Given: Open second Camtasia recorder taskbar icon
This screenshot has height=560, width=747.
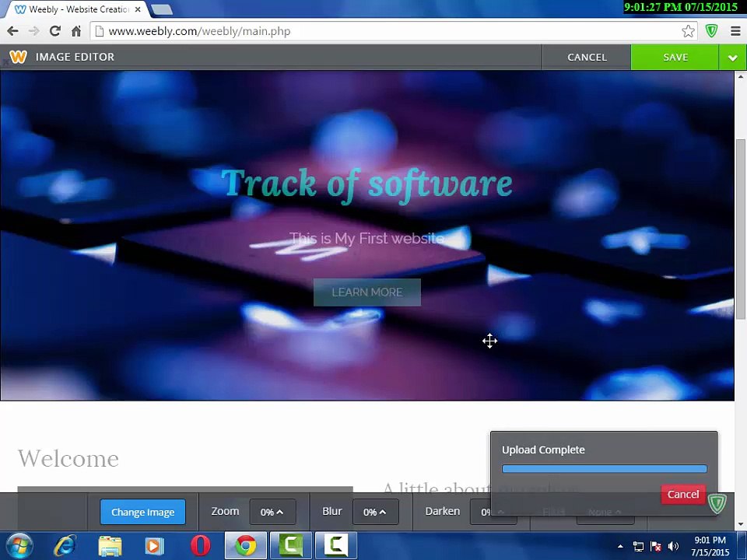Looking at the screenshot, I should tap(335, 546).
